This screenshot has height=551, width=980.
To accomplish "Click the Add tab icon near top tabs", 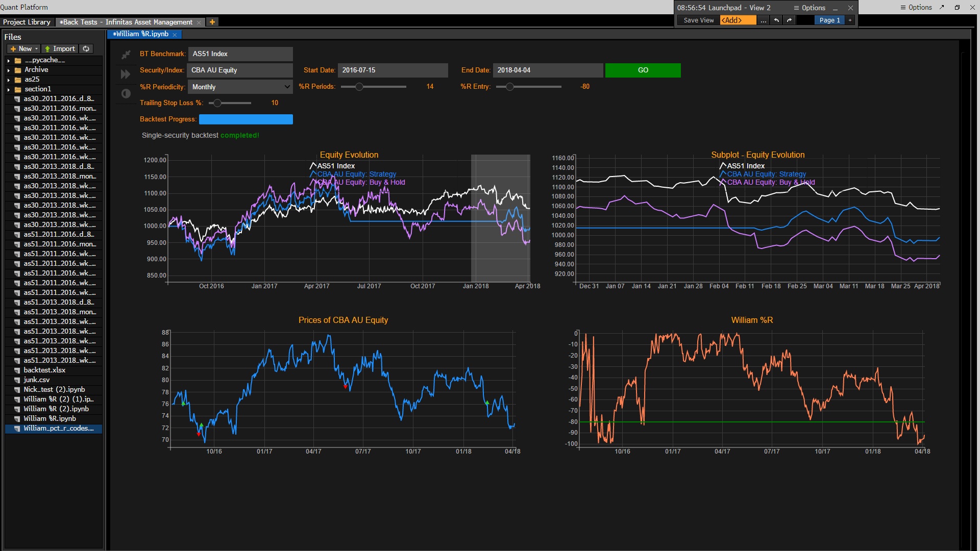I will tap(213, 22).
